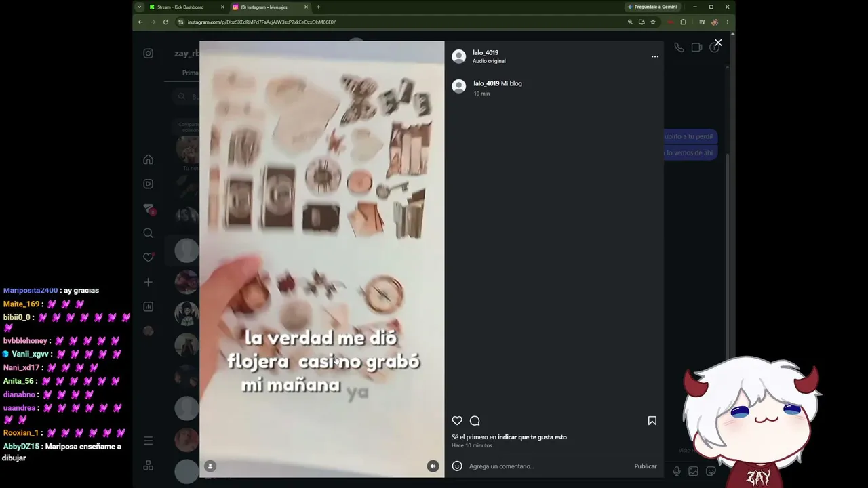The image size is (868, 488).
Task: Close the Instagram Mensajes browser tab
Action: pyautogui.click(x=306, y=7)
